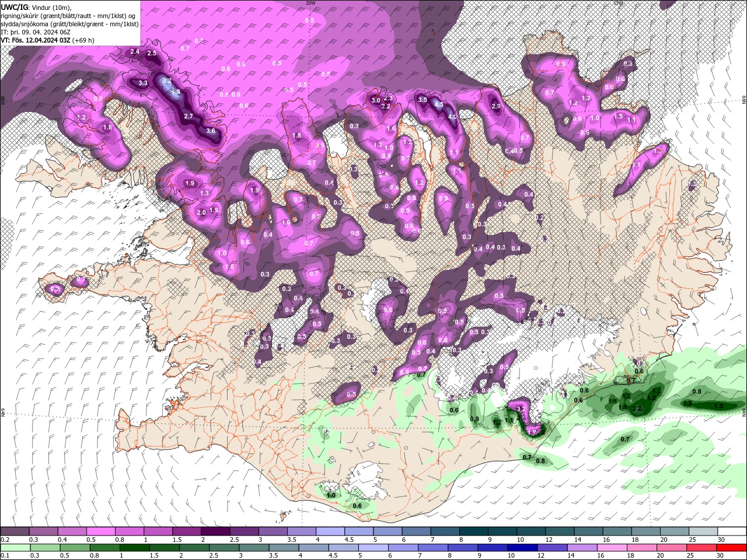
Task: Click the snow legend swatch between 1 and 1.5
Action: [158, 531]
